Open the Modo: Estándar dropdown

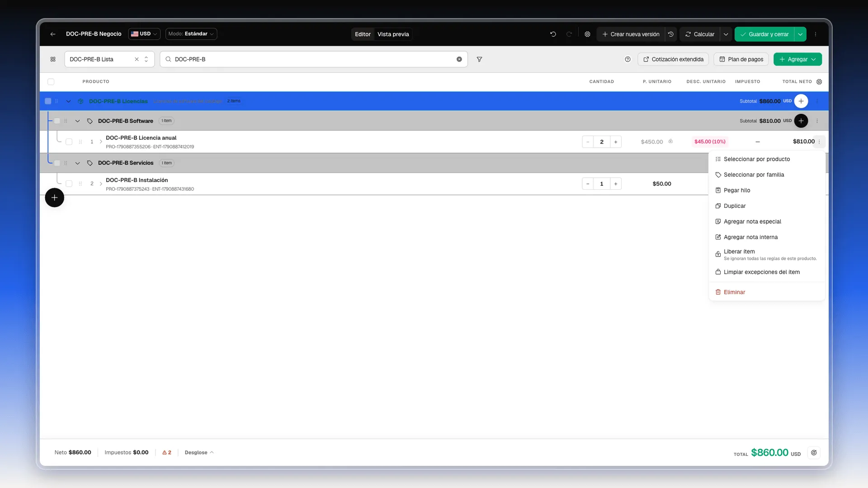click(x=191, y=34)
